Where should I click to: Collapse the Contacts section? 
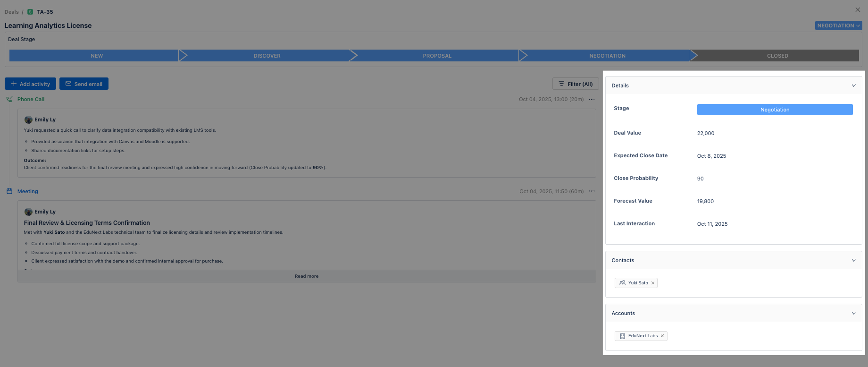(853, 260)
